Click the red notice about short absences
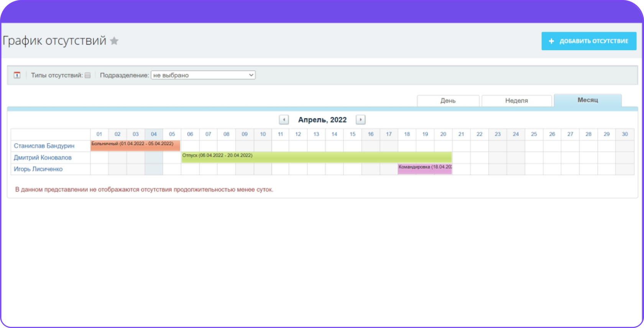Viewport: 644px width, 328px height. [x=144, y=190]
